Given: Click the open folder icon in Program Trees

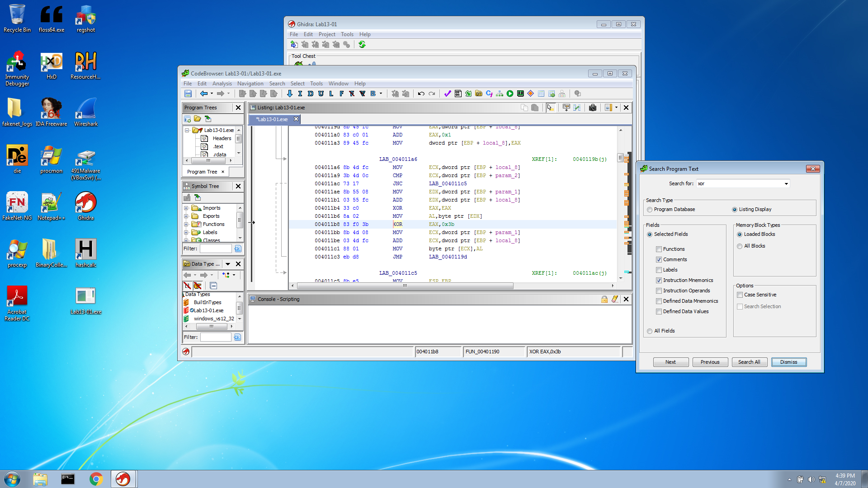Looking at the screenshot, I should point(198,119).
